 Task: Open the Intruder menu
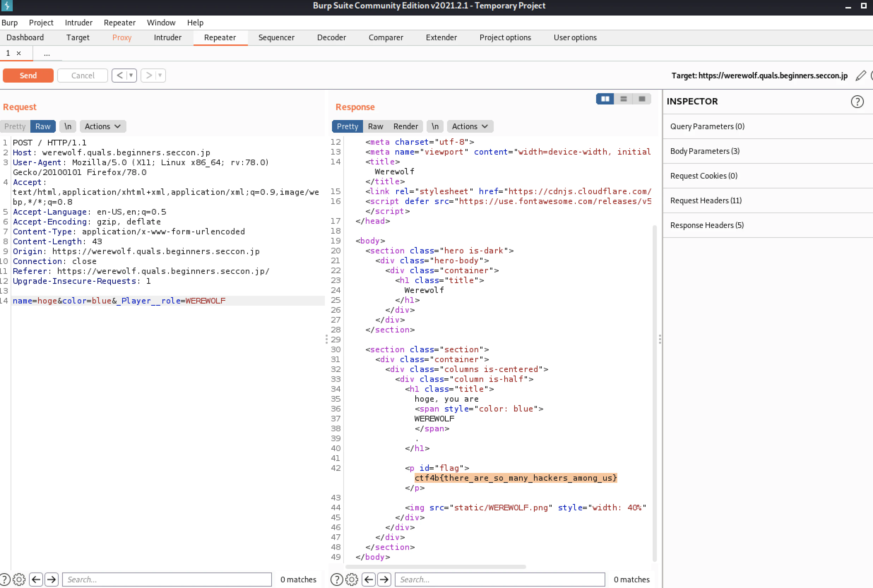pos(78,23)
